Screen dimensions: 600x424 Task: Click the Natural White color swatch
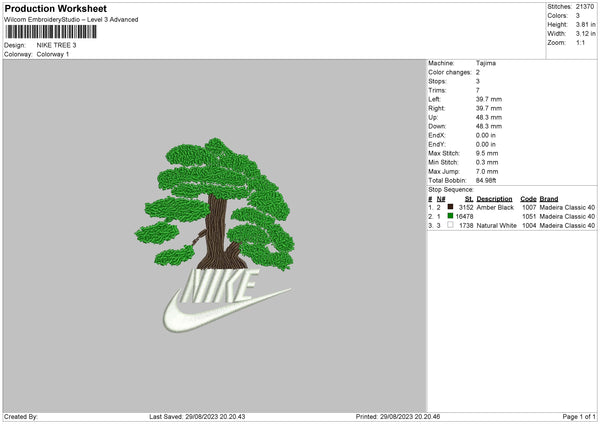click(450, 225)
